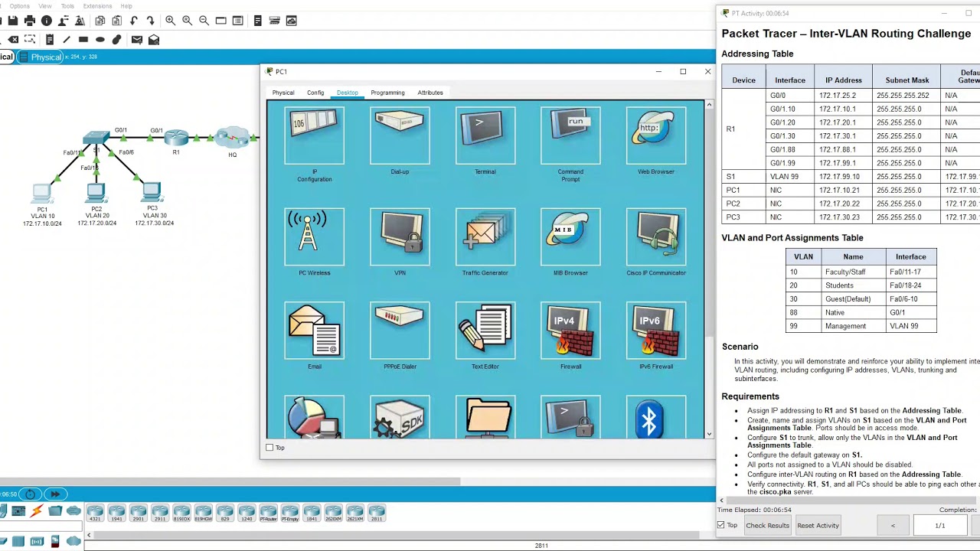The width and height of the screenshot is (980, 551).
Task: Launch the Terminal desktop app
Action: [x=485, y=136]
